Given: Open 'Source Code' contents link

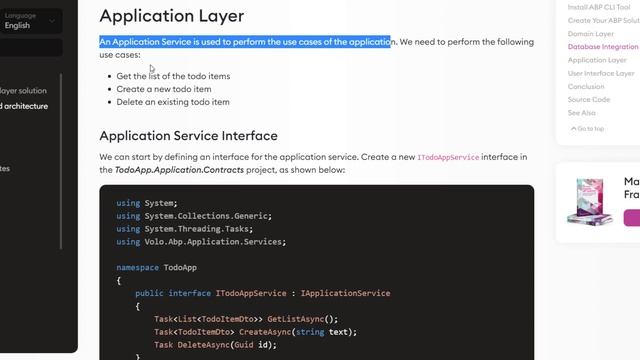Looking at the screenshot, I should 589,100.
